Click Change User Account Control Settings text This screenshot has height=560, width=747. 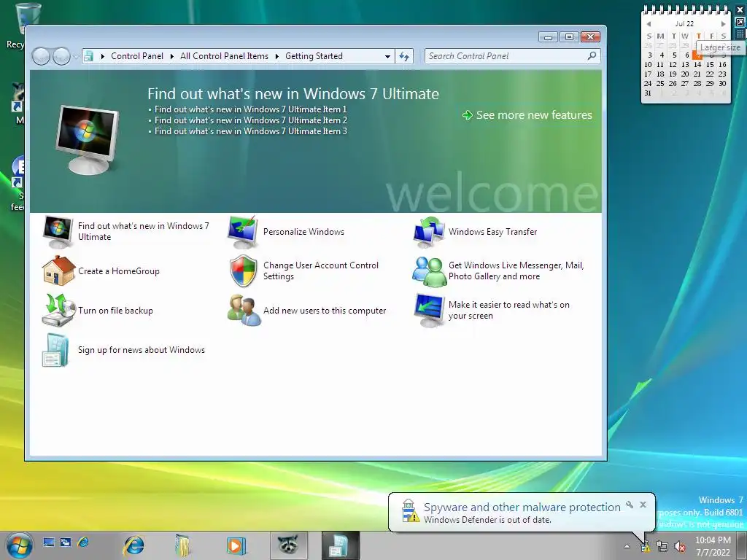coord(321,271)
